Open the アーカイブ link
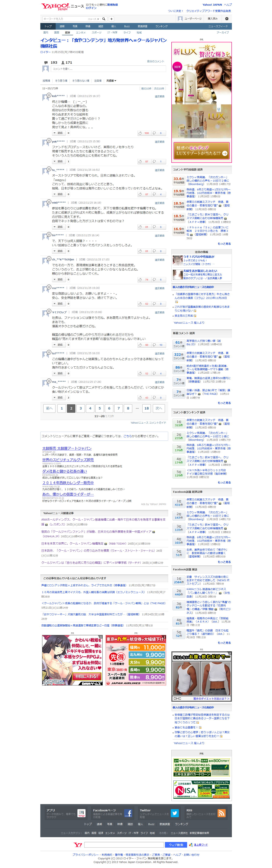The height and width of the screenshot is (868, 272). tap(222, 33)
